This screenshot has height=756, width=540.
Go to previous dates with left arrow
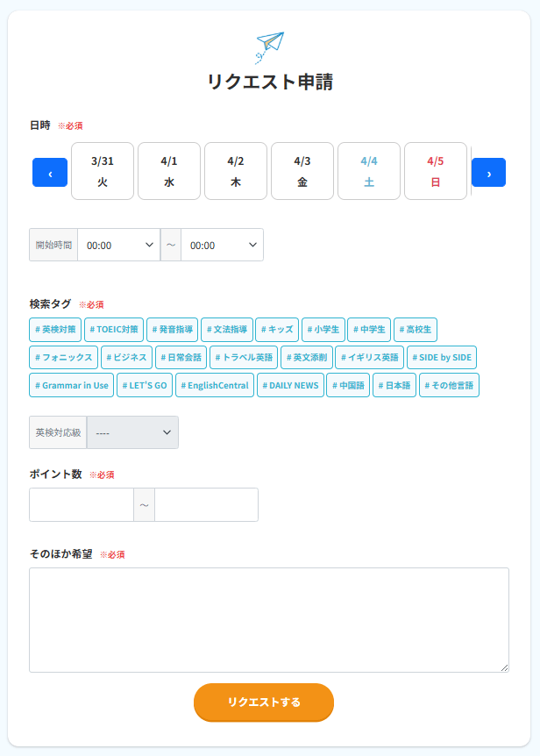point(50,173)
